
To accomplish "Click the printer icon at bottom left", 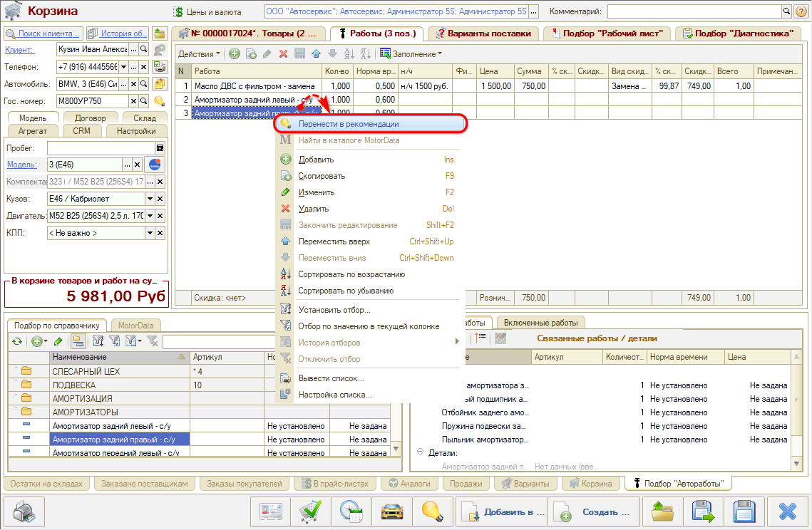I will (x=24, y=512).
